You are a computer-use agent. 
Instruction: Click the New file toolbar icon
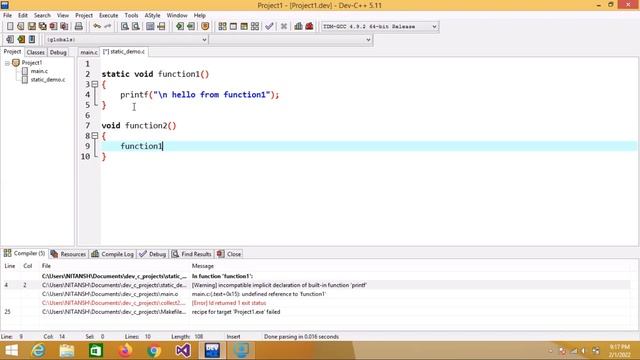10,27
